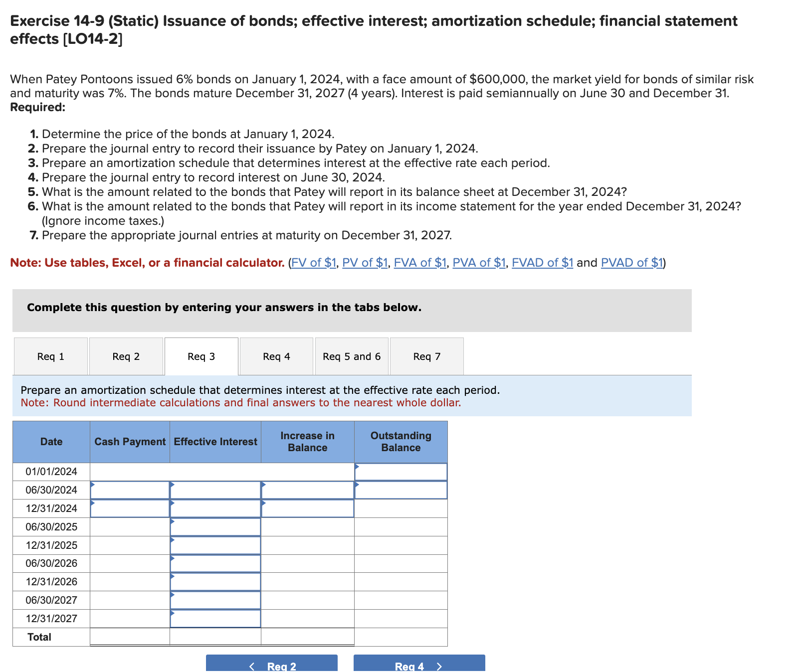Viewport: 807px width, 672px height.
Task: Switch to the Req 1 tab
Action: (50, 356)
